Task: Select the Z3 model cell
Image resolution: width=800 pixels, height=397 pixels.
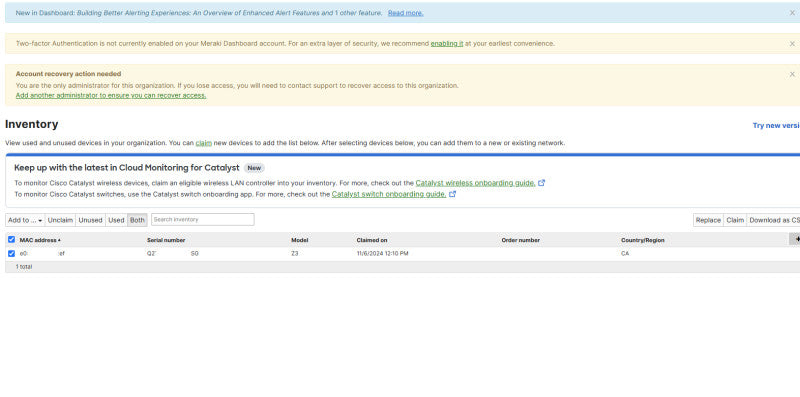Action: [295, 253]
